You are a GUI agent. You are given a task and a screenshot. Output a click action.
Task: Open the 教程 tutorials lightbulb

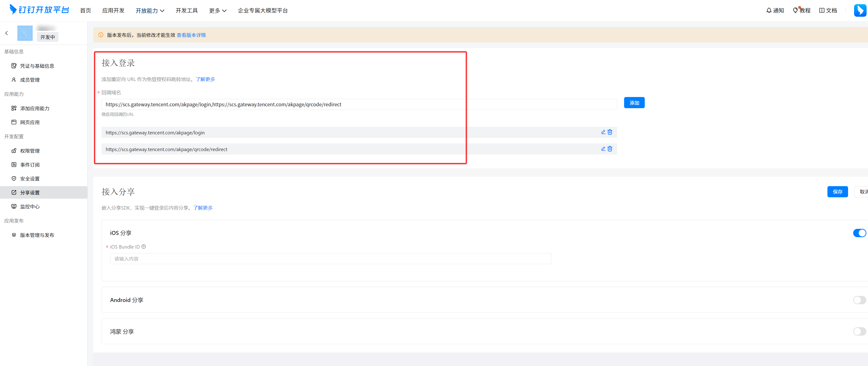[x=802, y=10]
